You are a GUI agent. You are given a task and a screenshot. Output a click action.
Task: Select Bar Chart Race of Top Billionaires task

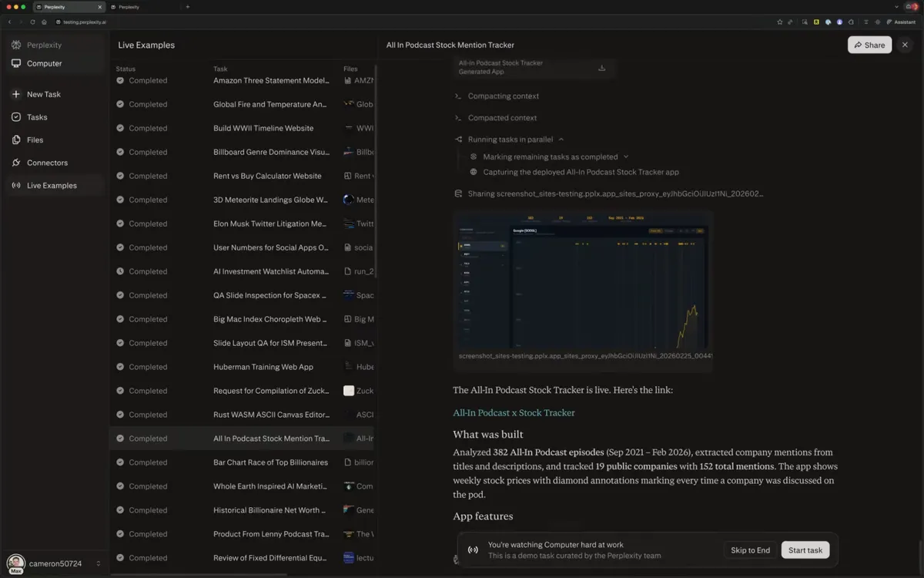click(270, 462)
